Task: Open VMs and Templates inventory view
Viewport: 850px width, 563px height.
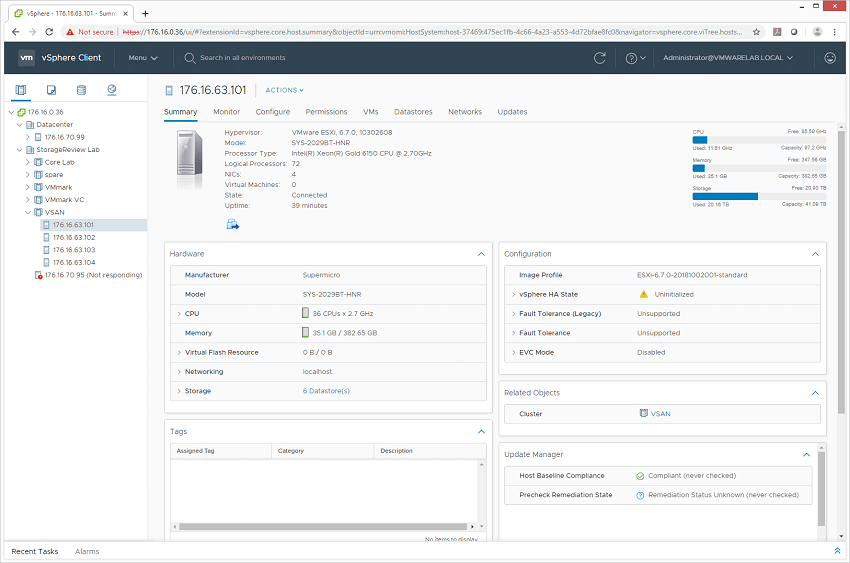Action: pos(51,90)
